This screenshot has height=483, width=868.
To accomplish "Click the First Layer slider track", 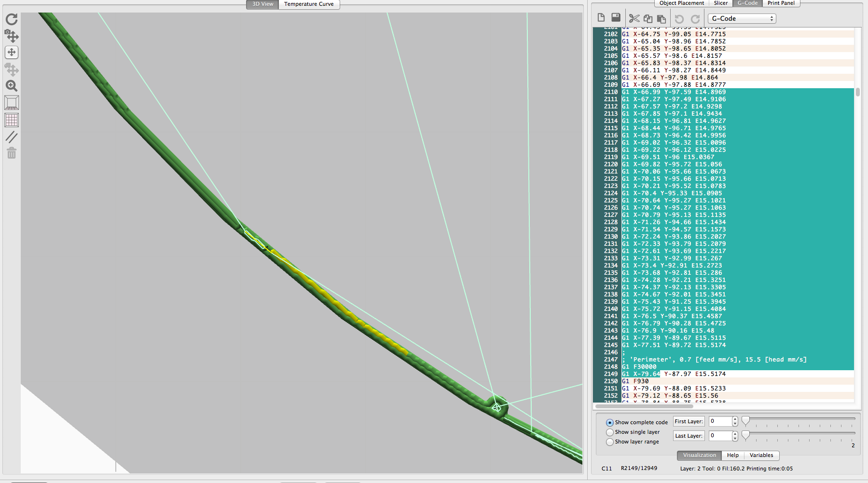I will pos(800,419).
